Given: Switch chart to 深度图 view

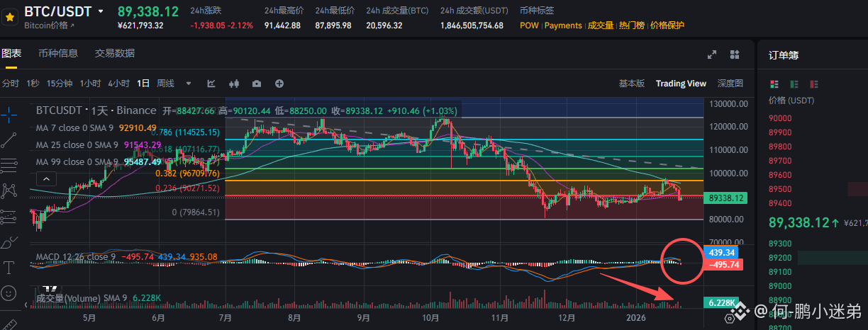Looking at the screenshot, I should (730, 84).
